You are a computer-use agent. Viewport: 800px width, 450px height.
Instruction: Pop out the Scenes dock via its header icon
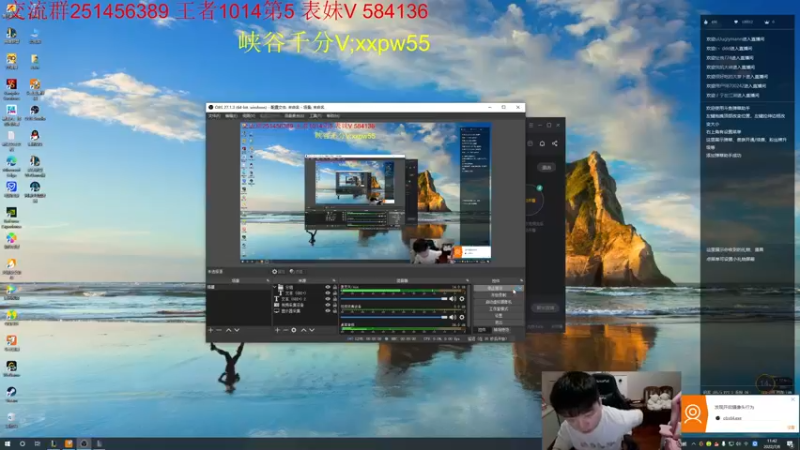click(268, 281)
